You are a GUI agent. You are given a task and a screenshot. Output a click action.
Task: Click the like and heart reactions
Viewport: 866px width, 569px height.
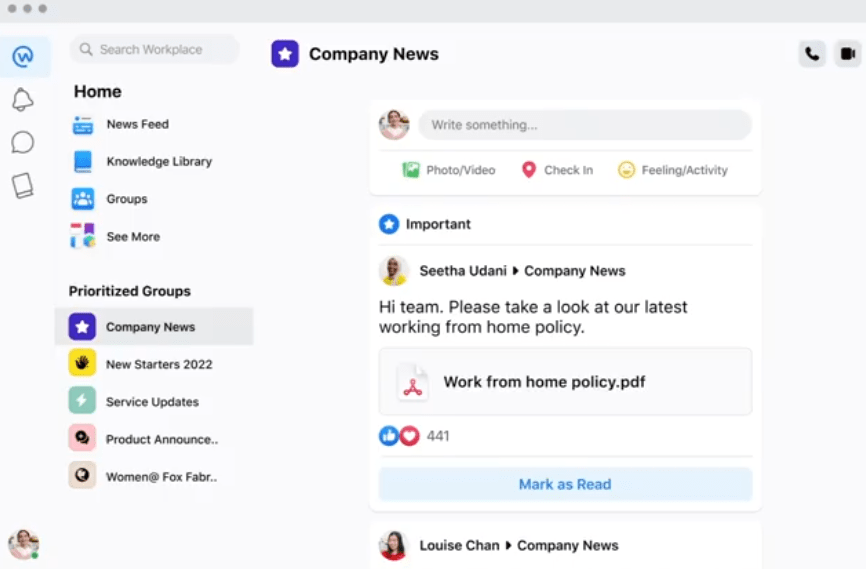pyautogui.click(x=399, y=436)
